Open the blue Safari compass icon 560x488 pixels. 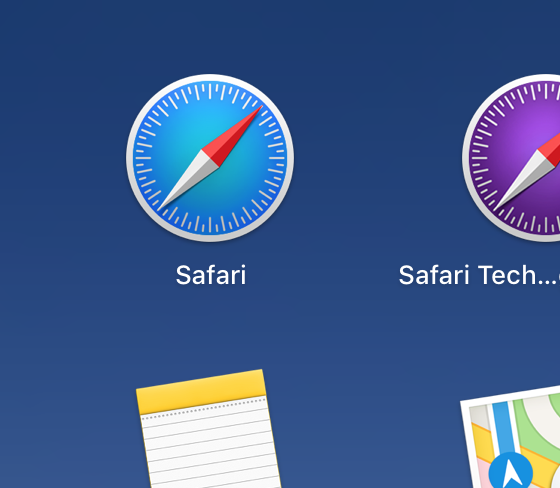click(x=210, y=158)
